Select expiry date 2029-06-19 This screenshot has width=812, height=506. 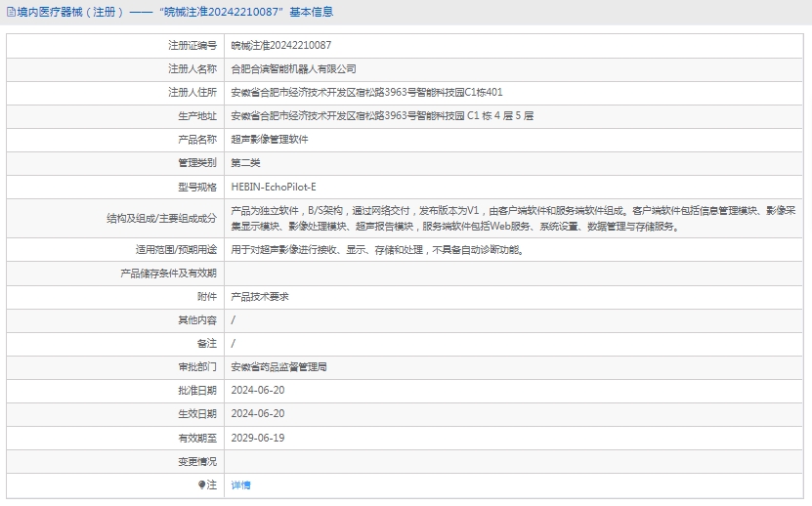(258, 439)
